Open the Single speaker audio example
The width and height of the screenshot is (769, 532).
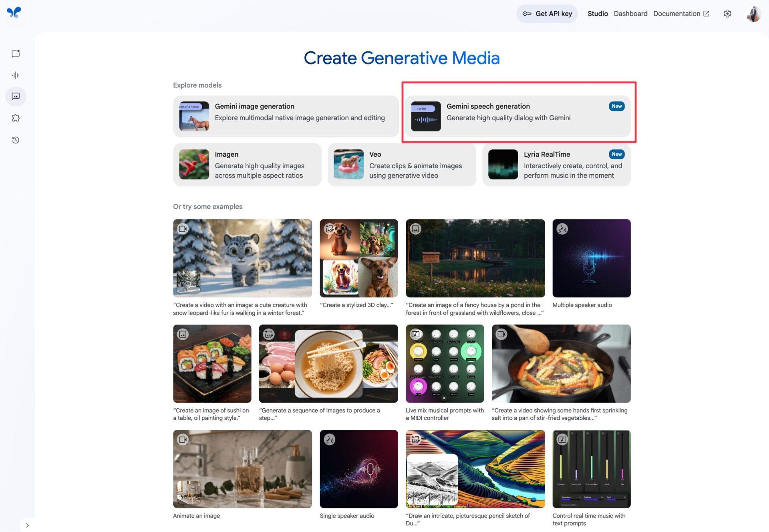point(359,469)
